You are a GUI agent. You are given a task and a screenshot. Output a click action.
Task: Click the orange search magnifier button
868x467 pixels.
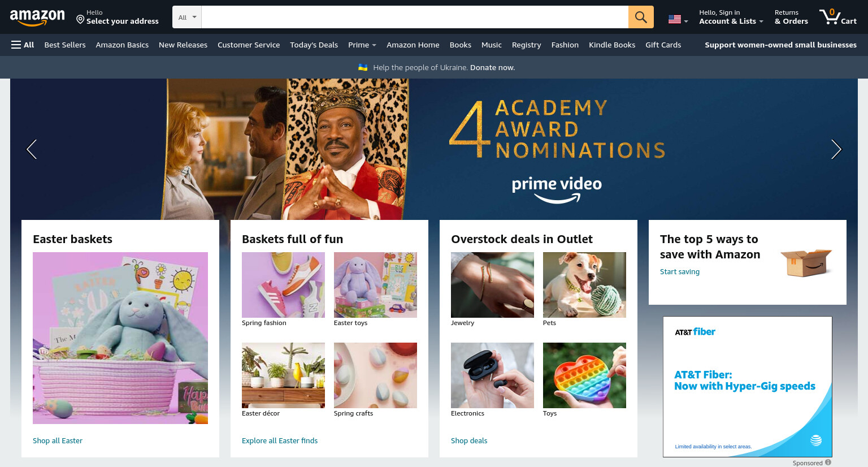[641, 17]
